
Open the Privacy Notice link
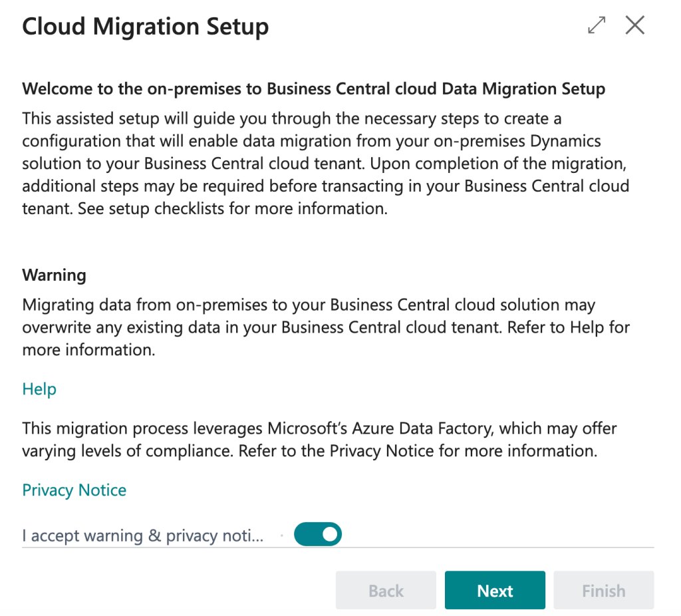click(x=74, y=490)
